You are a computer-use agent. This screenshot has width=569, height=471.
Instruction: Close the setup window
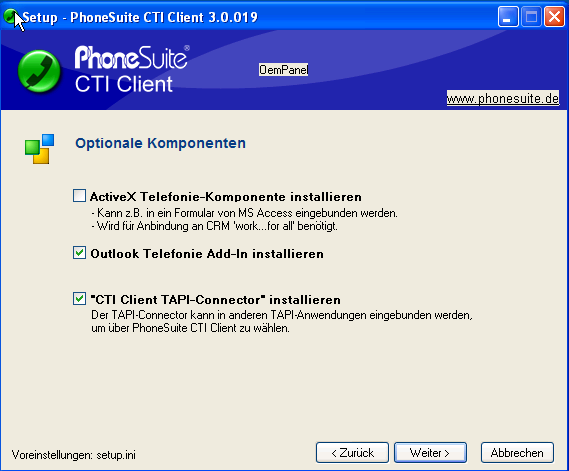(554, 17)
